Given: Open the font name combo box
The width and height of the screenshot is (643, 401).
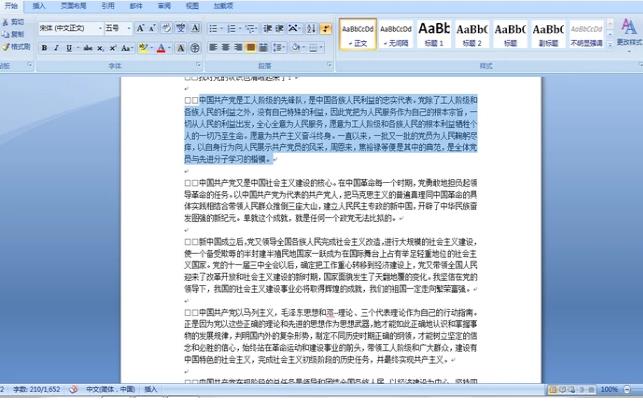Looking at the screenshot, I should [x=70, y=28].
